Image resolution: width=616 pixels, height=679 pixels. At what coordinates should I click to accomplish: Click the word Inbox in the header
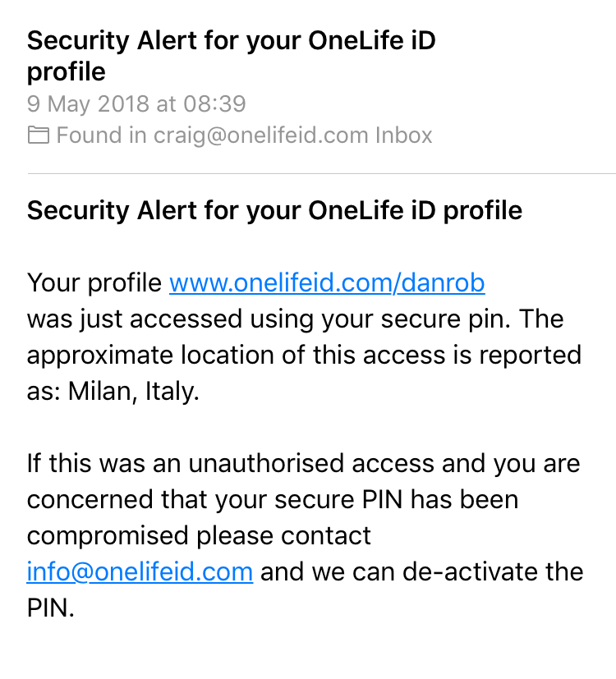point(404,135)
